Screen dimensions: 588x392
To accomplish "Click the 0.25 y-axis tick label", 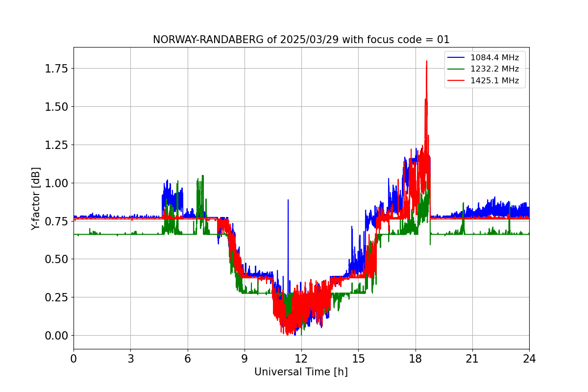I will click(56, 297).
